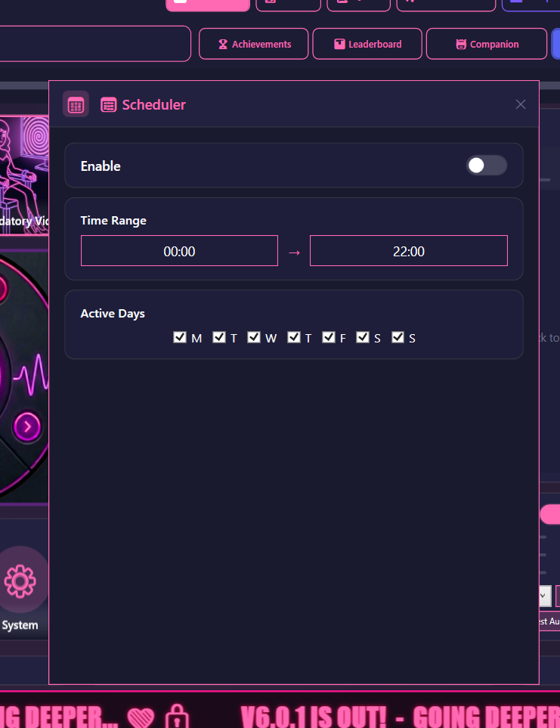Uncheck the Wednesday (W) checkbox

pos(254,337)
